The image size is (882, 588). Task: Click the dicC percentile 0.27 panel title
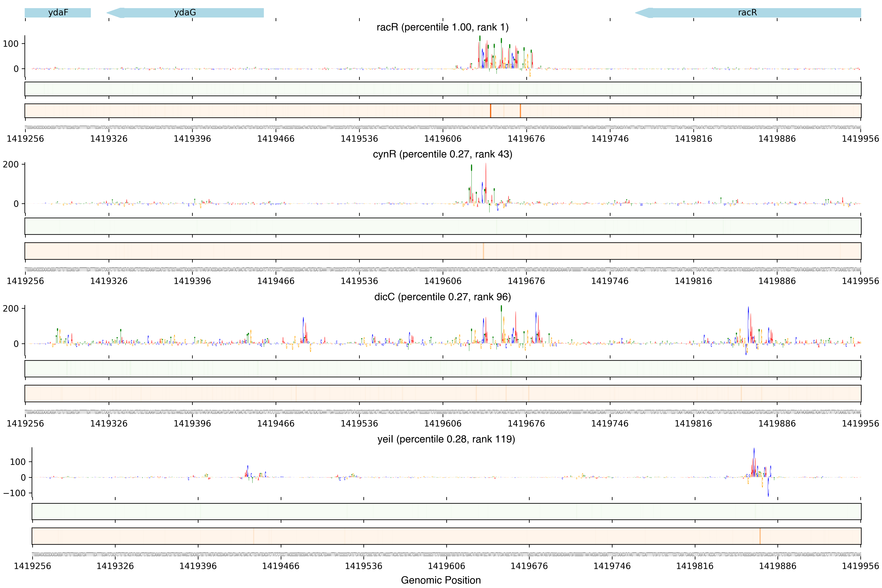click(442, 297)
